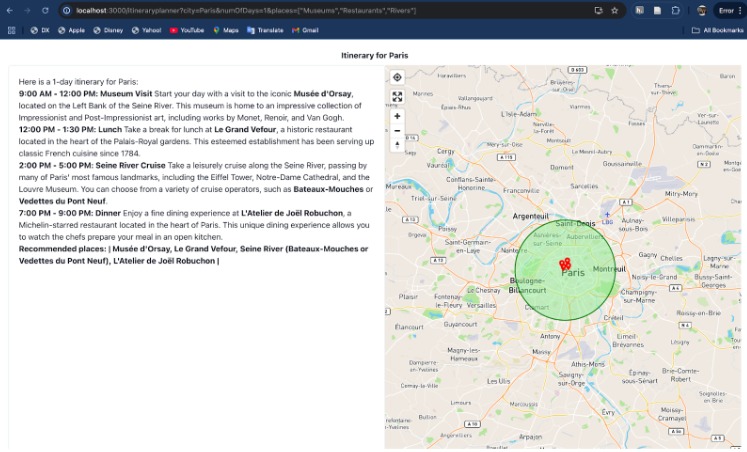The height and width of the screenshot is (452, 747).
Task: Open the Gmail bookmark
Action: [305, 30]
